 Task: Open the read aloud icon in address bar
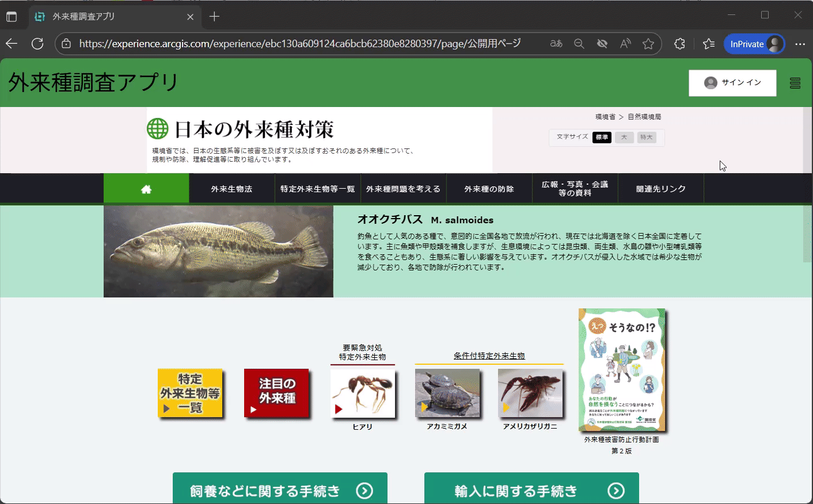click(625, 44)
